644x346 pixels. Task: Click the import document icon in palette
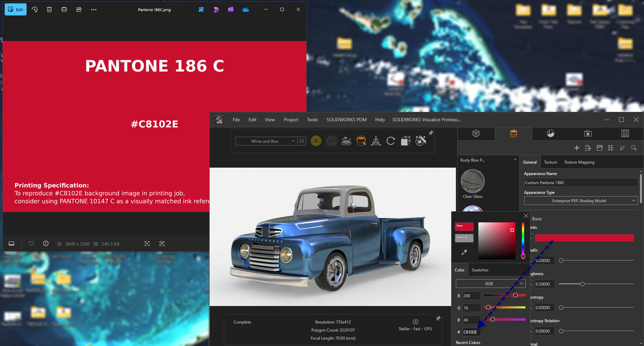tap(588, 148)
